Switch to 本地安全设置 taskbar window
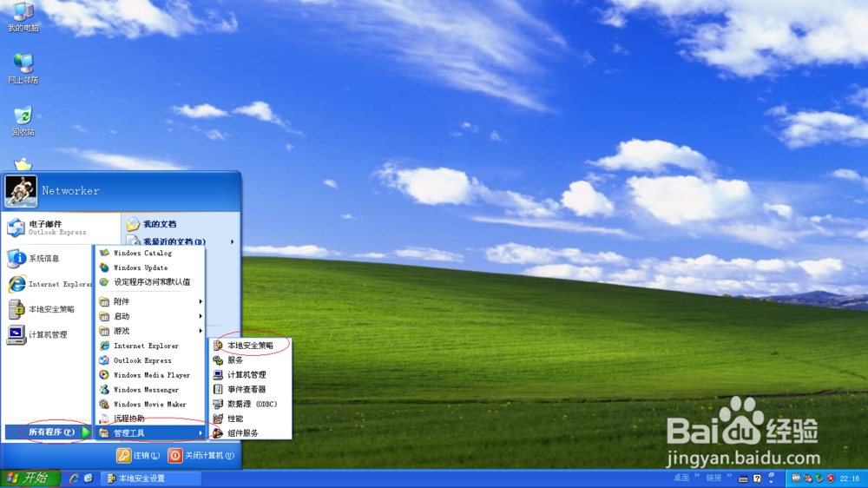The height and width of the screenshot is (488, 868). 152,478
